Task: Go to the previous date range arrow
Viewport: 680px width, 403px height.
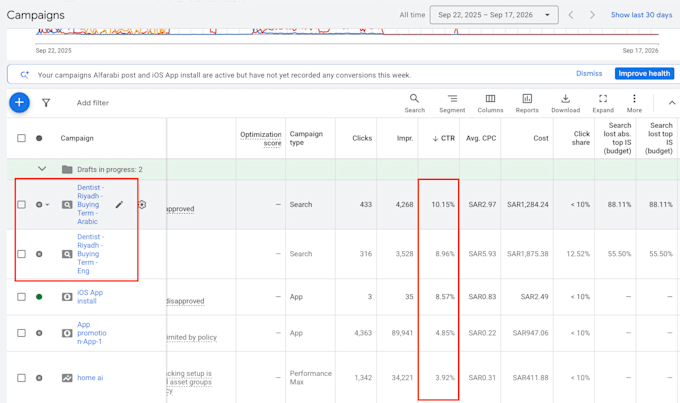Action: click(571, 15)
